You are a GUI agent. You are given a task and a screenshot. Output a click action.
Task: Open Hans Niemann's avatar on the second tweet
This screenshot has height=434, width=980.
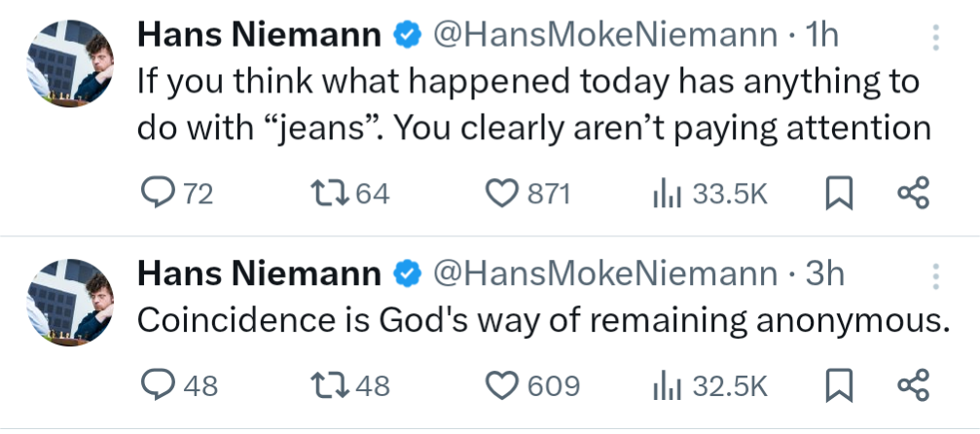pyautogui.click(x=69, y=300)
